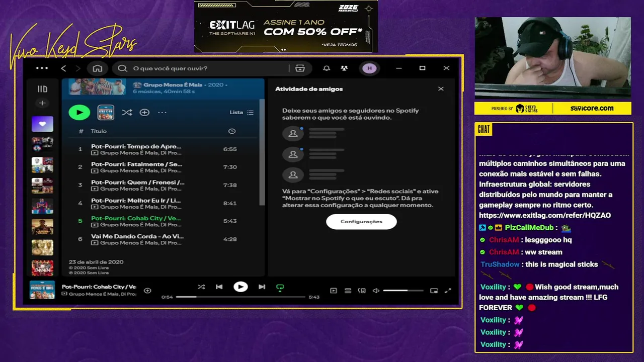The height and width of the screenshot is (362, 644).
Task: Click the search magnifier icon
Action: click(122, 68)
